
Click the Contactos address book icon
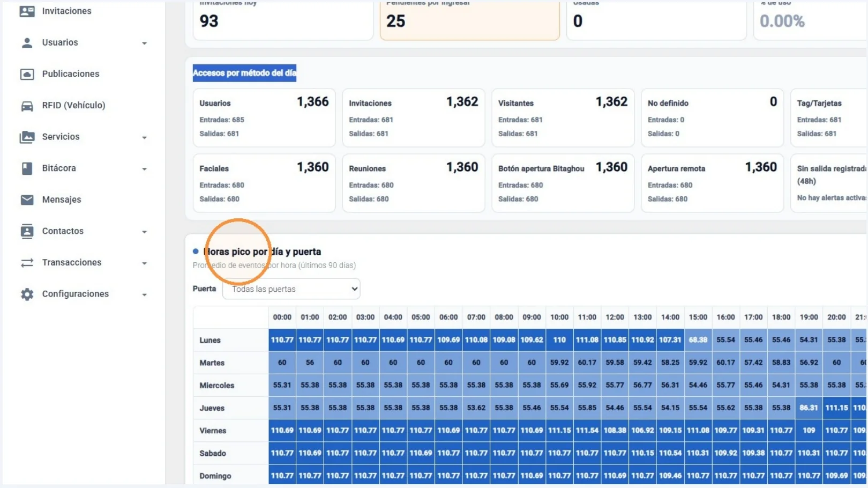[27, 231]
